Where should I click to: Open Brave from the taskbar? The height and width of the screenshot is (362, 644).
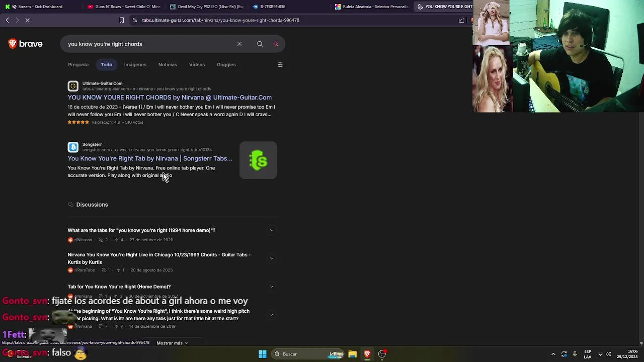pyautogui.click(x=367, y=354)
